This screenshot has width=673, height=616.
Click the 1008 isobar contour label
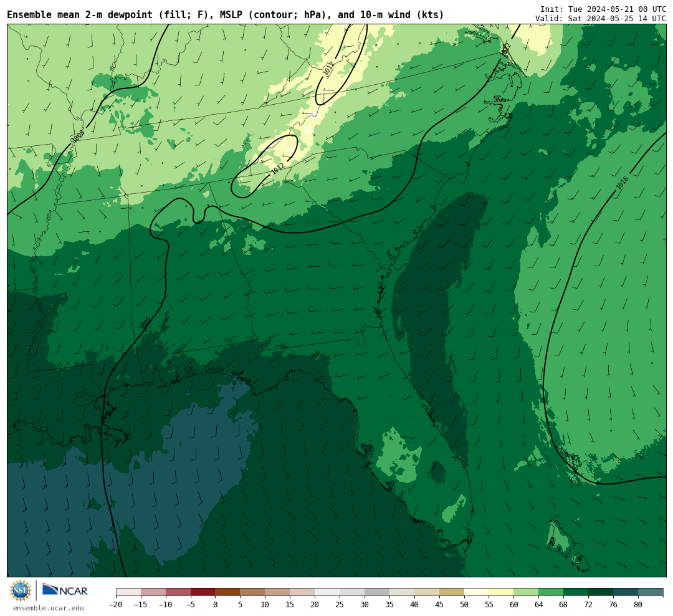[x=78, y=136]
